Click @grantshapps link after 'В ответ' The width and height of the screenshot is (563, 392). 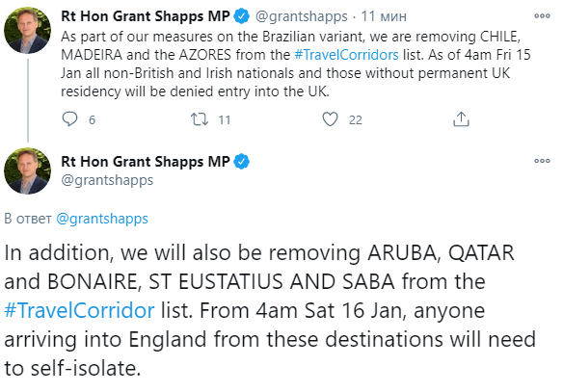[102, 219]
